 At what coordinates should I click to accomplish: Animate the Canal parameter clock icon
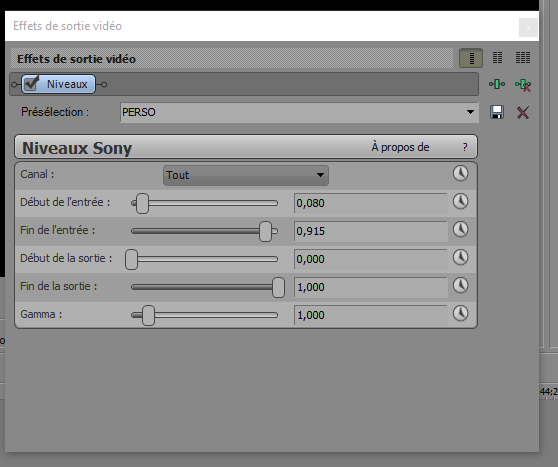coord(460,174)
